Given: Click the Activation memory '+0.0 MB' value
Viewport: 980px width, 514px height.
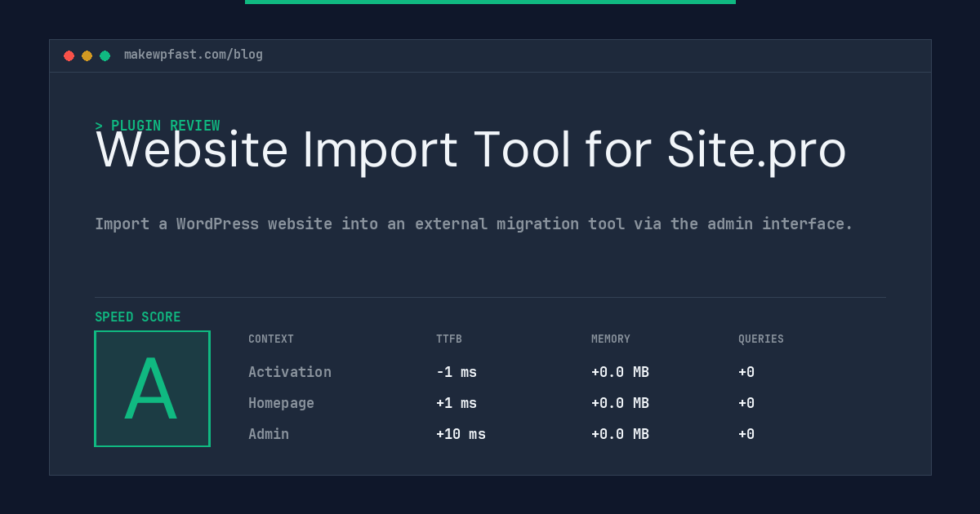Looking at the screenshot, I should click(x=620, y=372).
